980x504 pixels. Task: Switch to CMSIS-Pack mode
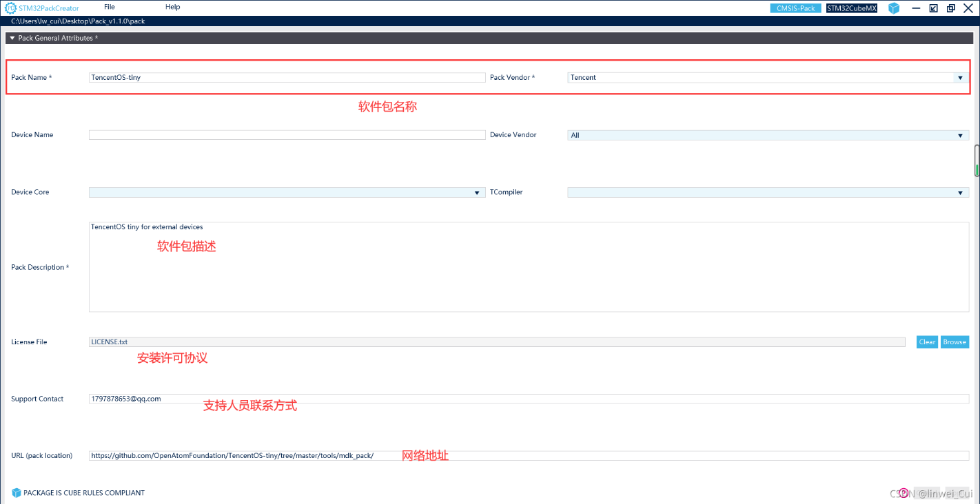point(797,8)
